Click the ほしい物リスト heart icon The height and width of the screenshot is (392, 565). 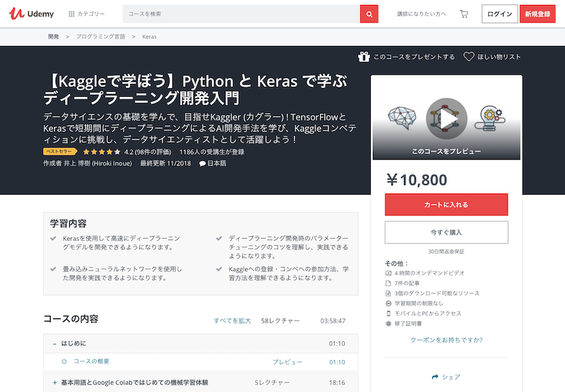pos(468,57)
